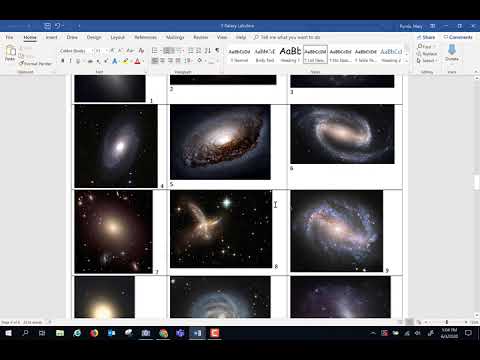This screenshot has height=360, width=480.
Task: Click Decrease Indent icon
Action: point(191,51)
